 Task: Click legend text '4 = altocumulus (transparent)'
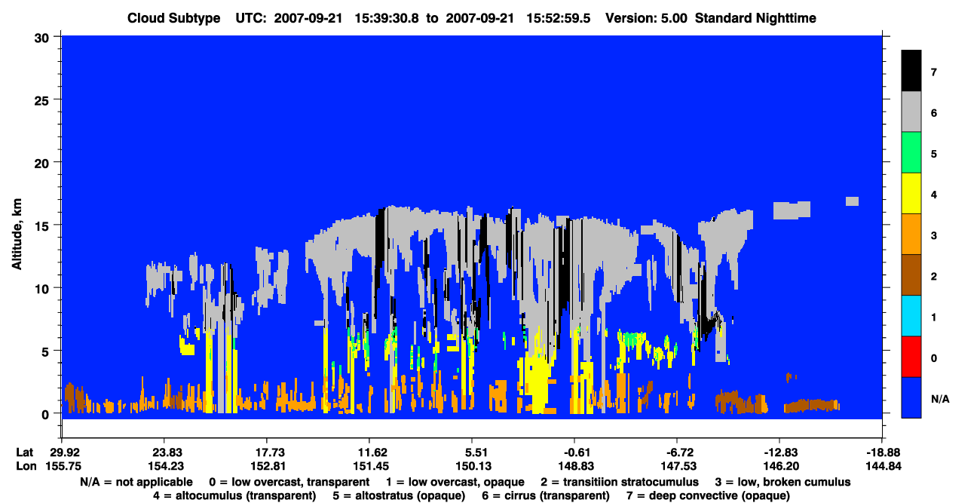point(234,495)
